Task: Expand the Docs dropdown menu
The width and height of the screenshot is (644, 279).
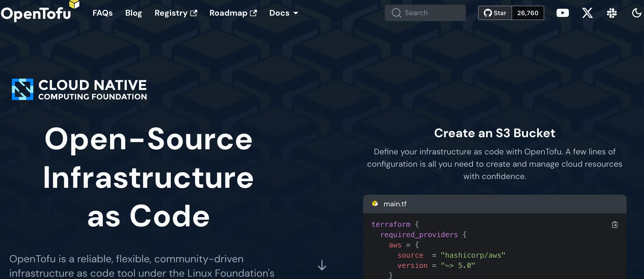Action: pyautogui.click(x=279, y=13)
